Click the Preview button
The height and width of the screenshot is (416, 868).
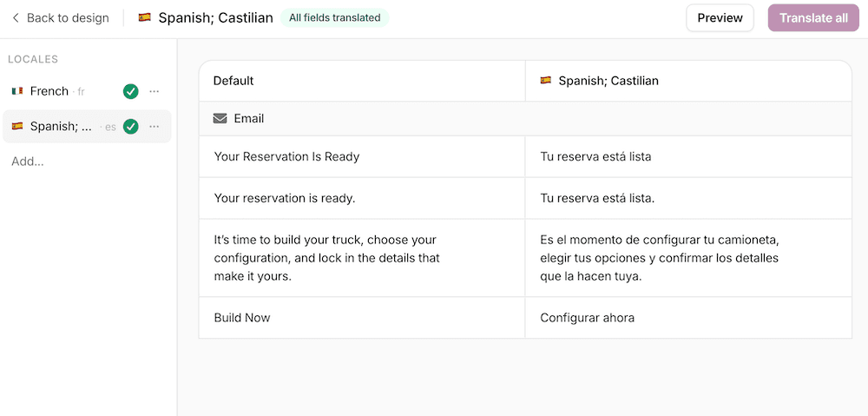720,17
